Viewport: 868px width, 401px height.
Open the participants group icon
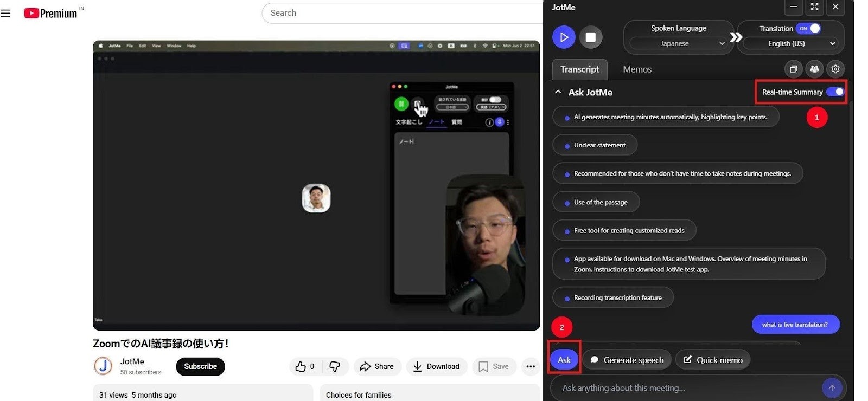tap(814, 69)
